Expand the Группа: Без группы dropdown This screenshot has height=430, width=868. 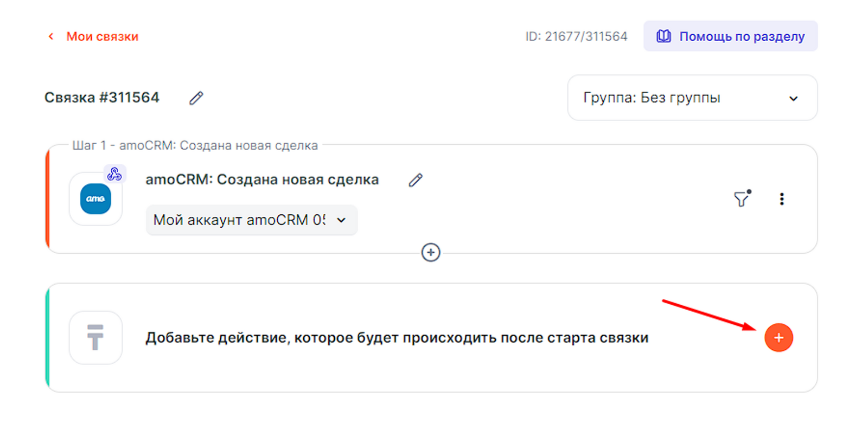[692, 98]
